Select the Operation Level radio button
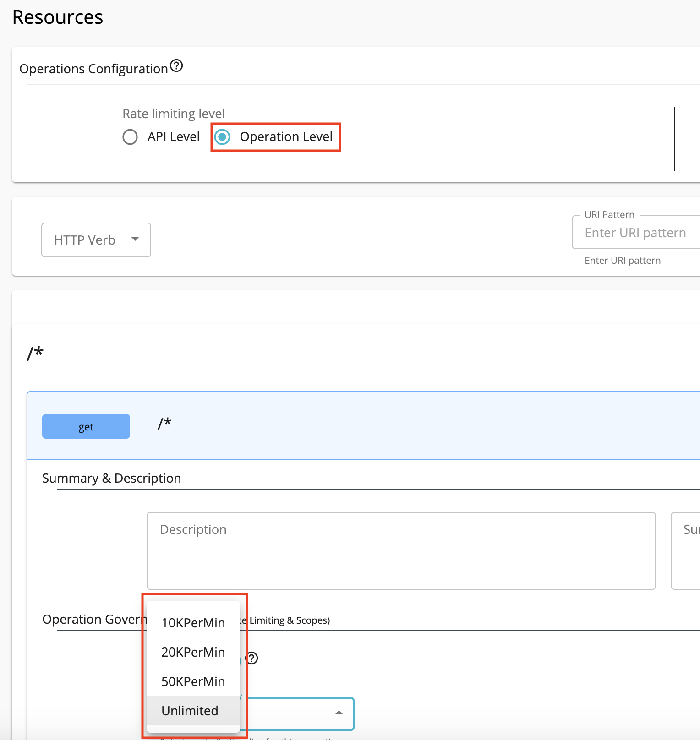The width and height of the screenshot is (700, 740). coord(223,137)
